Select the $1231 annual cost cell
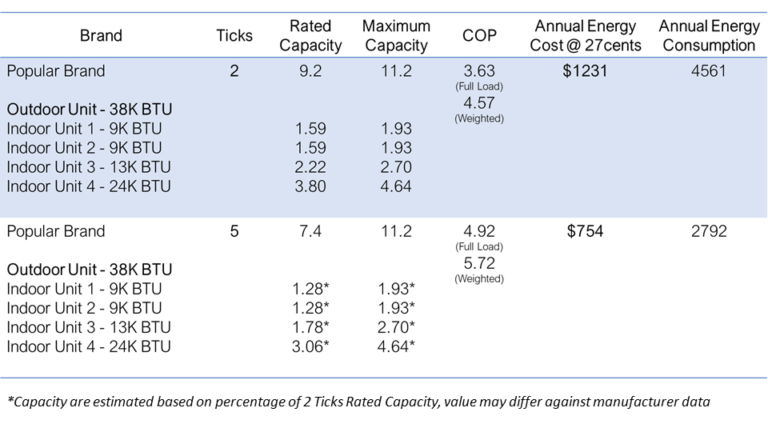 tap(585, 71)
